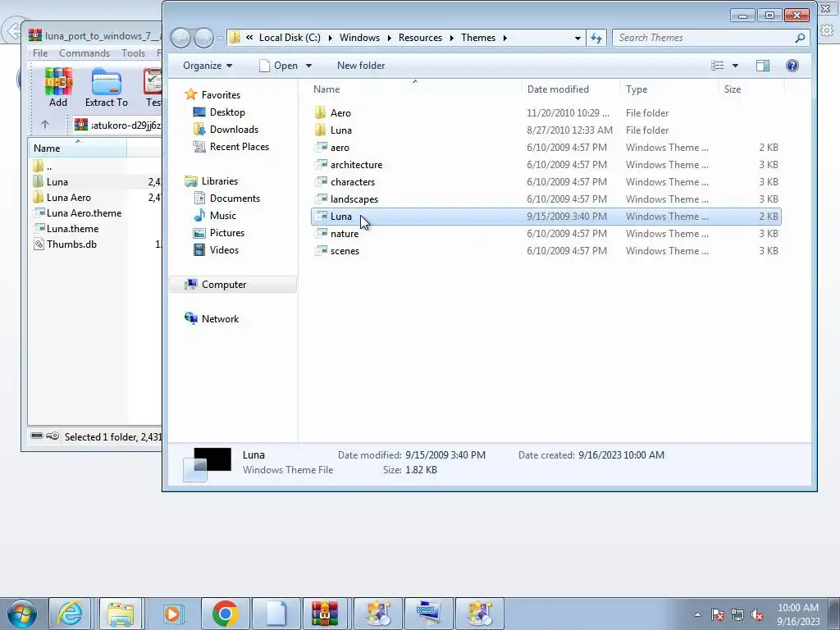Select the Aero folder
Screen dimensions: 840x630
546,113
